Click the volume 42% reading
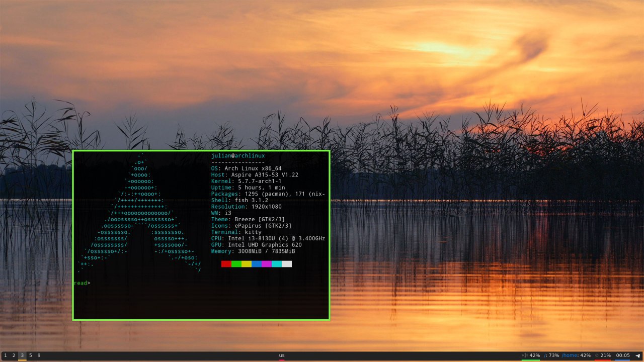644x362 pixels. (535, 355)
